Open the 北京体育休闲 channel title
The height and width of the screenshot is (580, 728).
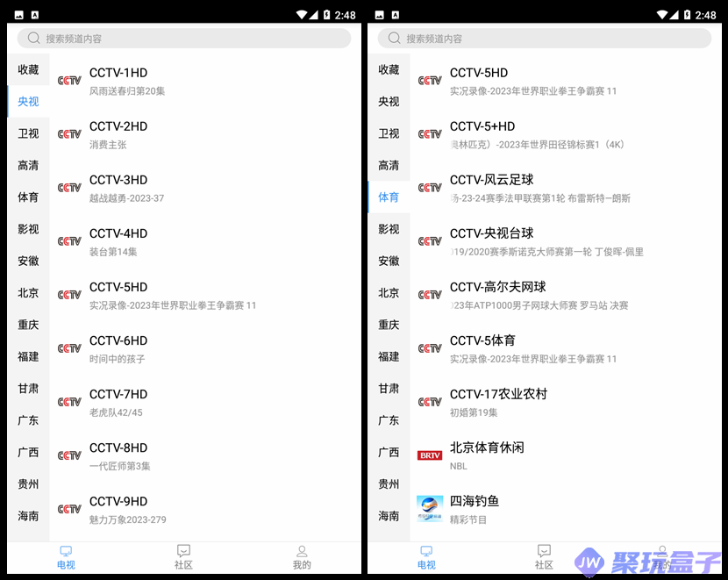coord(487,448)
